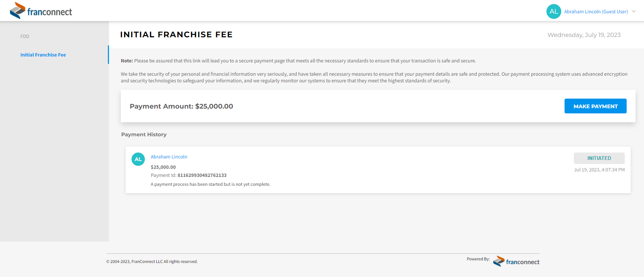Open Abraham Lincoln (Guest User) menu
The width and height of the screenshot is (644, 277).
596,11
